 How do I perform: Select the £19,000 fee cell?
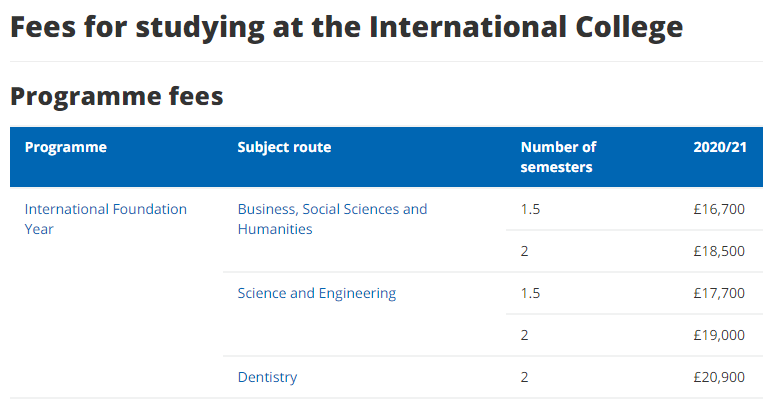click(719, 335)
